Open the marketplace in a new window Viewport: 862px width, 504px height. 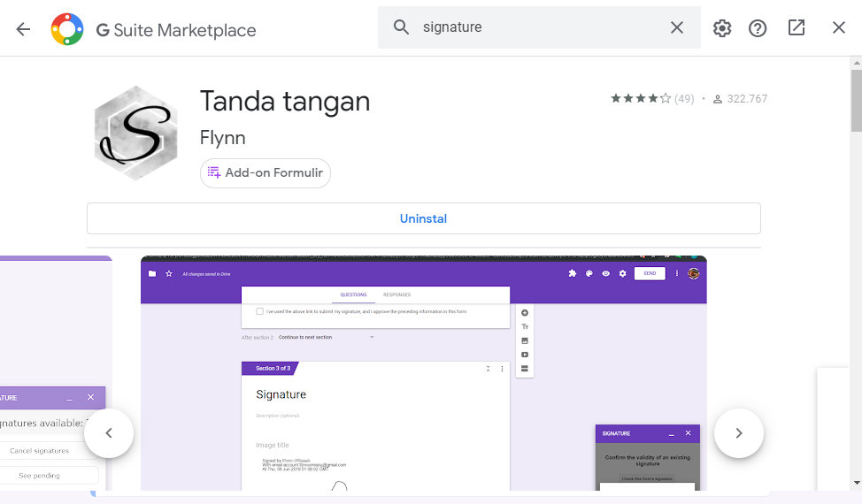click(x=796, y=27)
